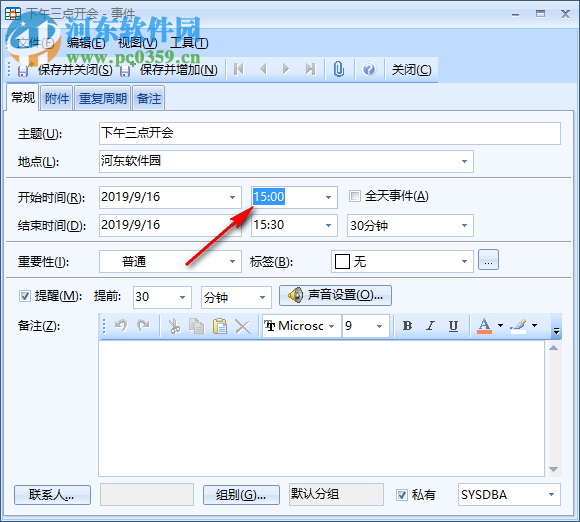Click inside the notes text area
Viewport: 580px width, 522px height.
321,408
